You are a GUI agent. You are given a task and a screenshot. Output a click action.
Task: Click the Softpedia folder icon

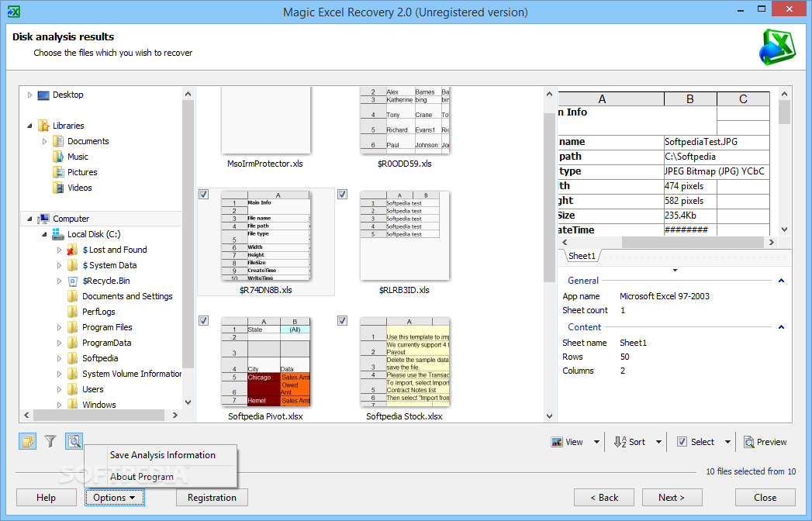[x=72, y=358]
